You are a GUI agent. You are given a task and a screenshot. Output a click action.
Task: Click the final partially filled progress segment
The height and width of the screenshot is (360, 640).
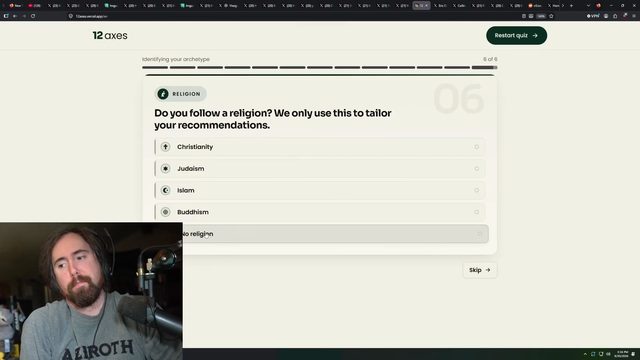(x=484, y=67)
